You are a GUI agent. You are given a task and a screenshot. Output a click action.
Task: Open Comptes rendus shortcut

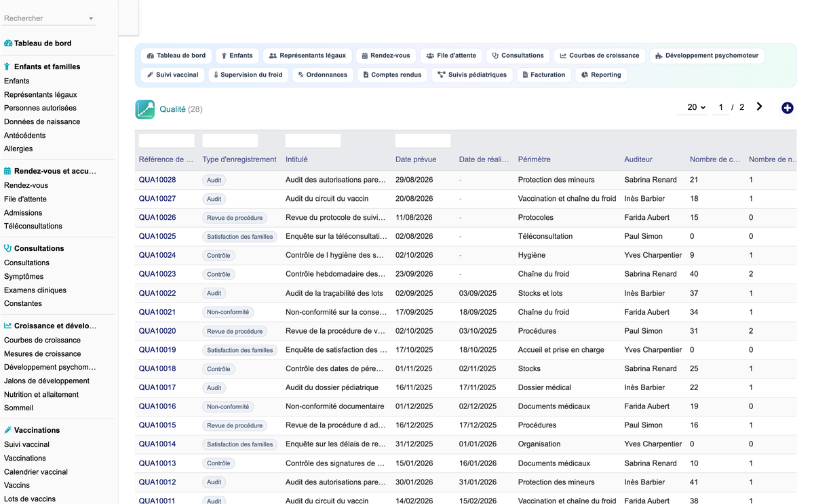pyautogui.click(x=392, y=75)
